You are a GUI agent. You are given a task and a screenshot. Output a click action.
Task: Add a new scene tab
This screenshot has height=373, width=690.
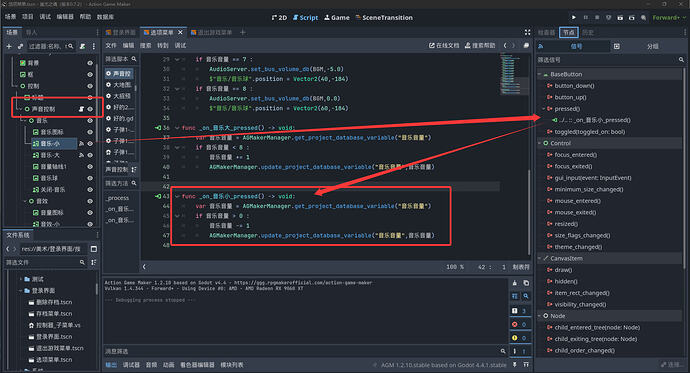(242, 32)
